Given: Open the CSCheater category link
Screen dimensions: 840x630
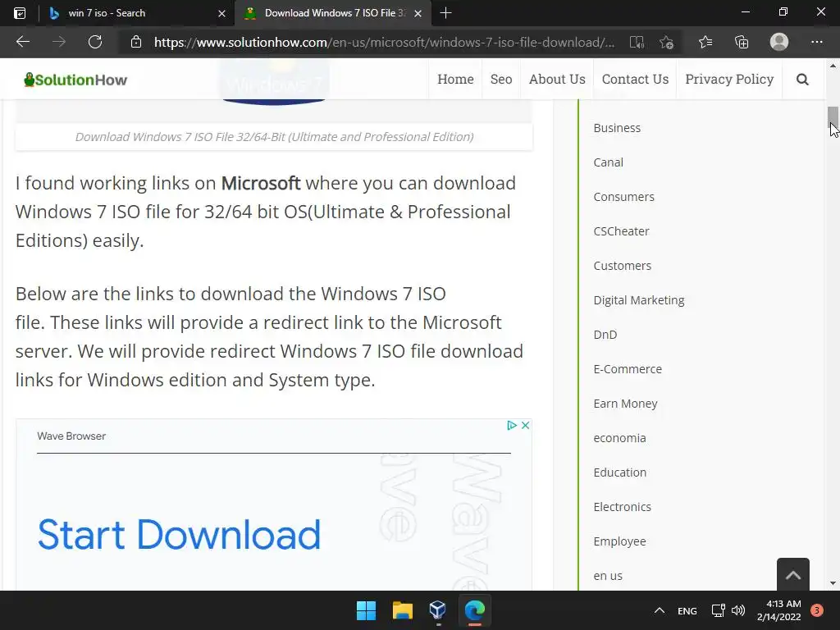Looking at the screenshot, I should pyautogui.click(x=621, y=231).
